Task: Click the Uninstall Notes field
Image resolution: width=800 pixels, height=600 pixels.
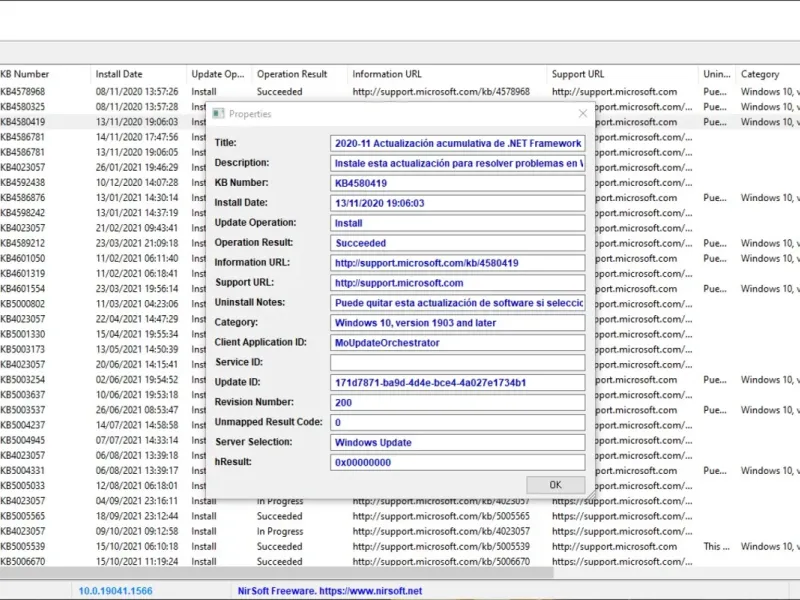Action: [457, 303]
